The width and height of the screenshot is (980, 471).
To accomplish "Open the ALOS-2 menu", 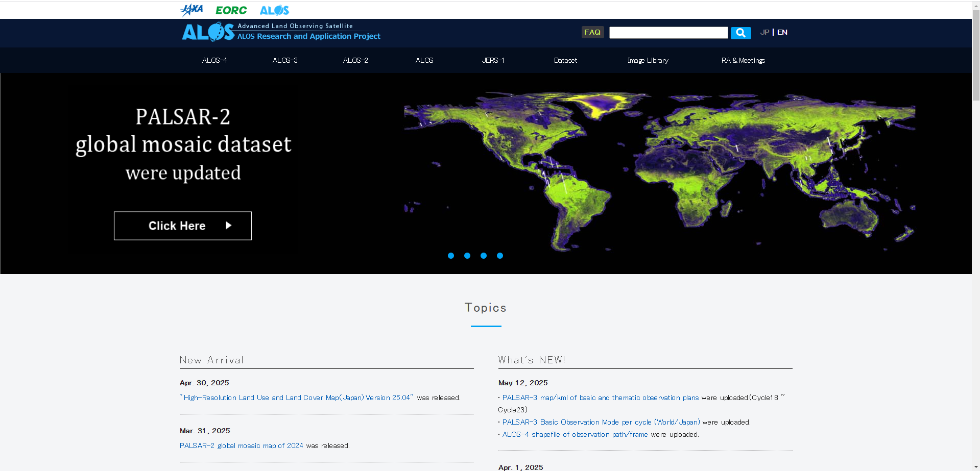I will [355, 60].
